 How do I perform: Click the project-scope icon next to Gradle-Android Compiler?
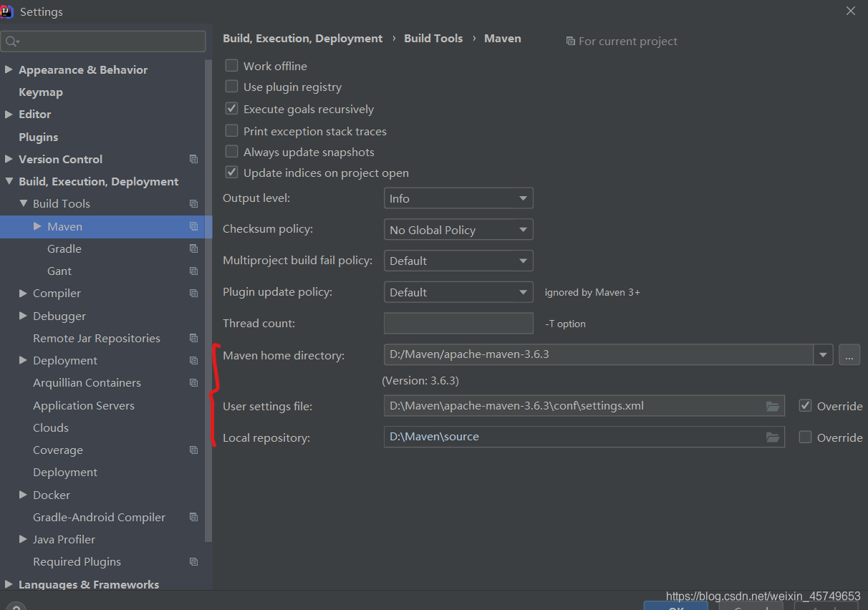(x=193, y=517)
